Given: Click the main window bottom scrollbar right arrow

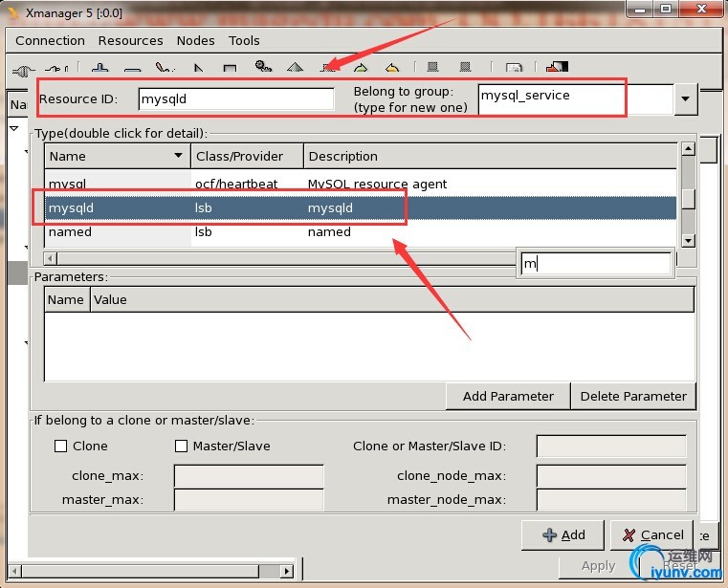Looking at the screenshot, I should 287,571.
